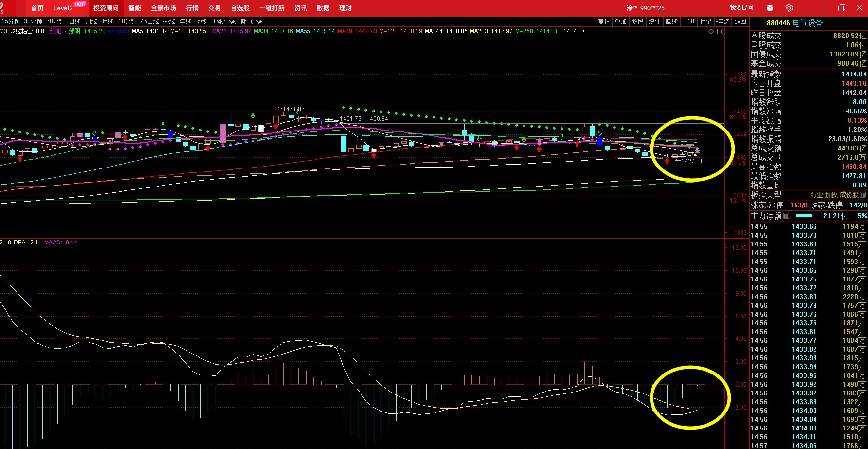
Task: Click the diamond icon above the chart
Action: pos(711,31)
